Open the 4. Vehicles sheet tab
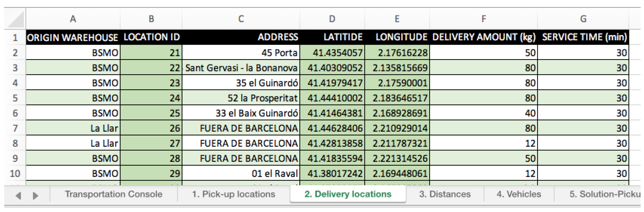 click(x=519, y=194)
